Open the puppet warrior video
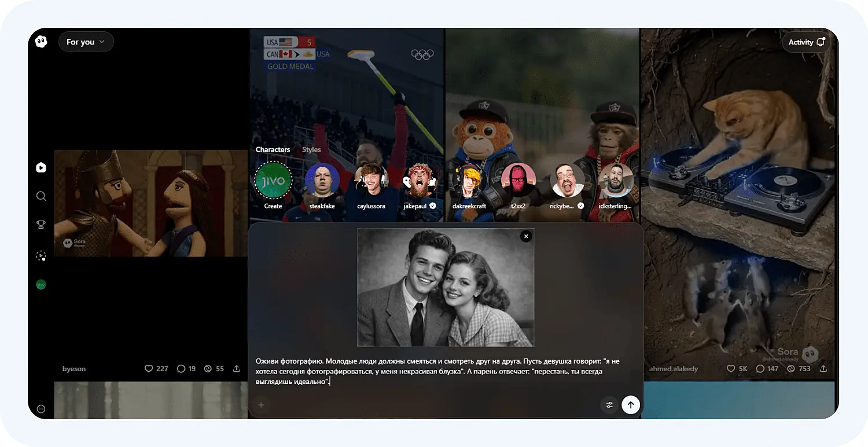Screen dimensions: 868x447 (x=151, y=203)
